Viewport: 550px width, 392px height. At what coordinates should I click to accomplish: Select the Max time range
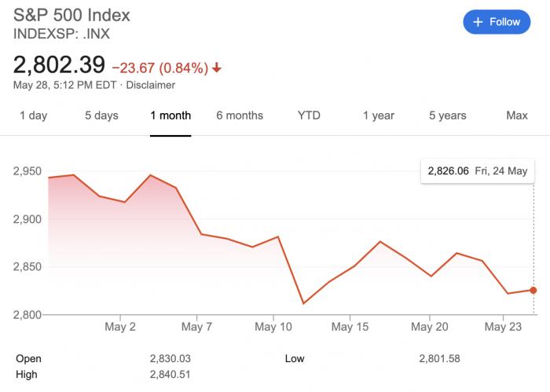[516, 115]
